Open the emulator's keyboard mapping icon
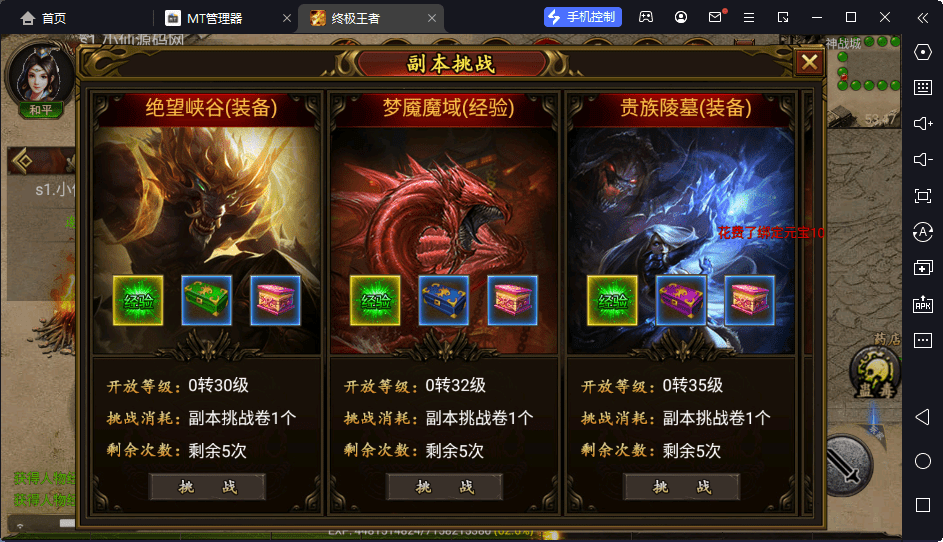 click(923, 88)
